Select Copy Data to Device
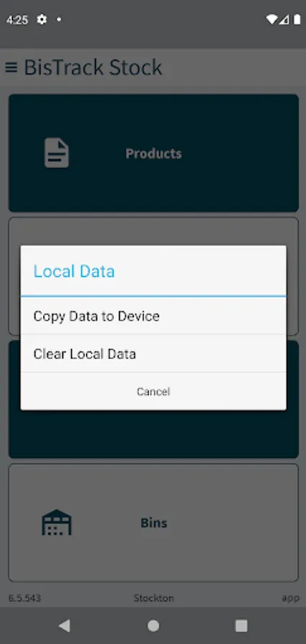 pos(153,316)
